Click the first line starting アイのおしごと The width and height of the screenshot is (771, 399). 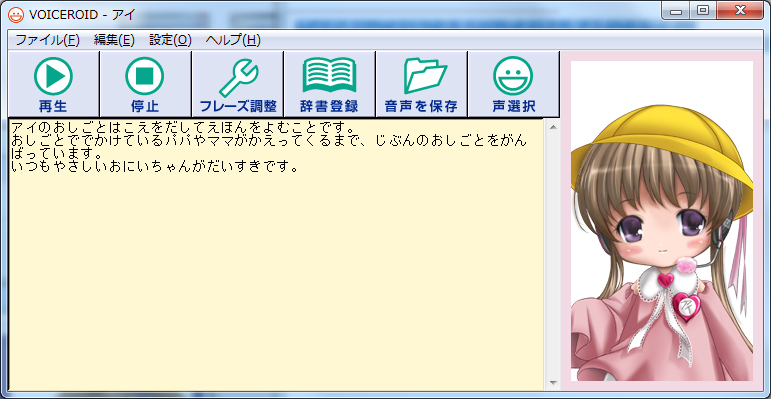(x=182, y=127)
